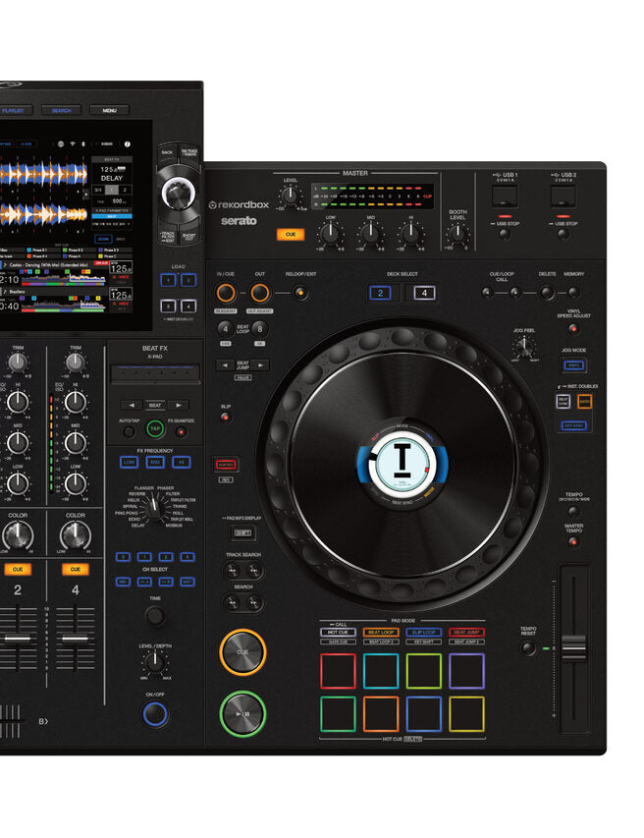Toggle the channel 4 CUE button

click(x=76, y=569)
